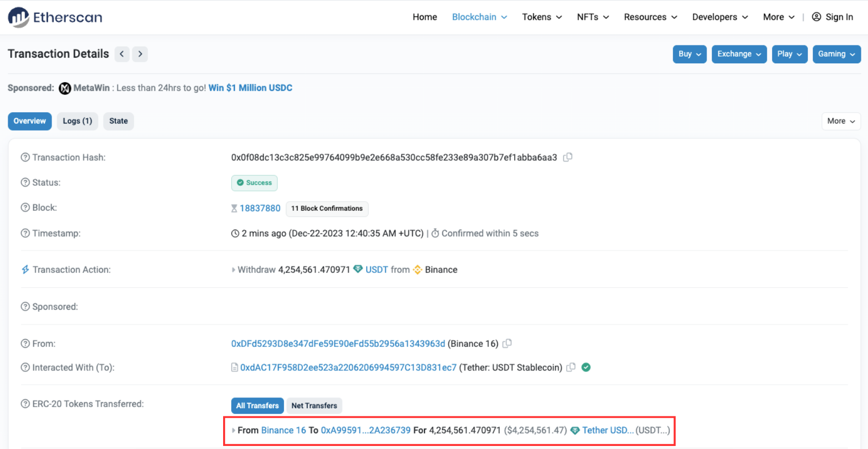Image resolution: width=868 pixels, height=449 pixels.
Task: Click help icon next to Transaction Hash
Action: coord(25,157)
